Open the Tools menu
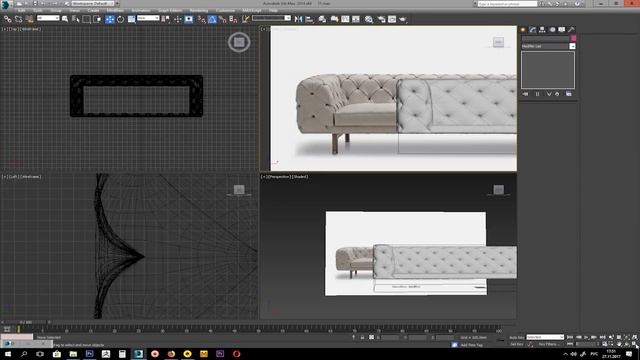 point(38,10)
